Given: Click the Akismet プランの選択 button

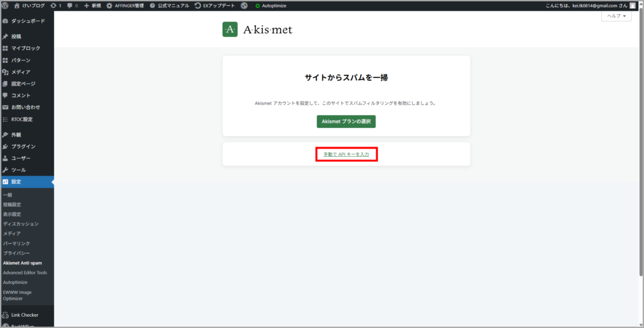Looking at the screenshot, I should tap(346, 122).
